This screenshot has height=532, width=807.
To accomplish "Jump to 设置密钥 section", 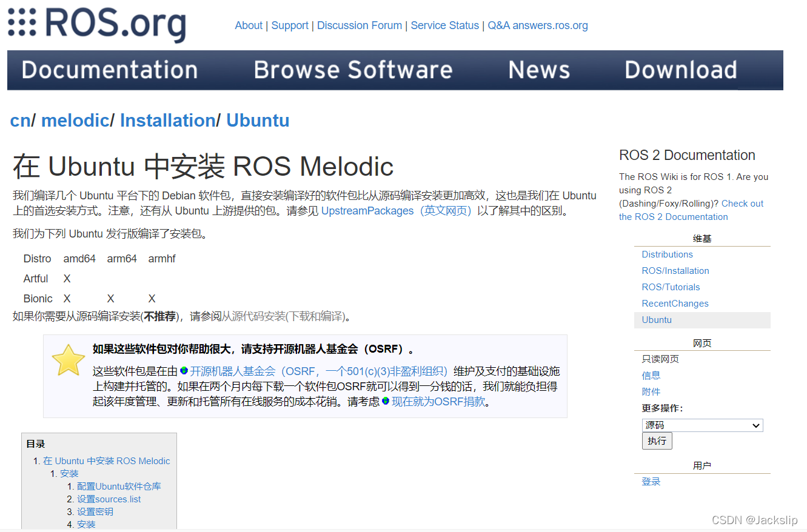I will tap(95, 512).
